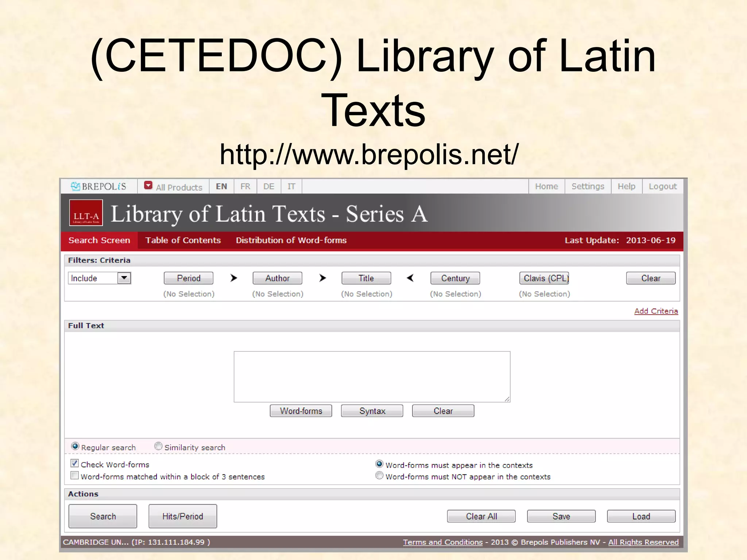The image size is (747, 560).
Task: Click the Save button
Action: pyautogui.click(x=561, y=516)
